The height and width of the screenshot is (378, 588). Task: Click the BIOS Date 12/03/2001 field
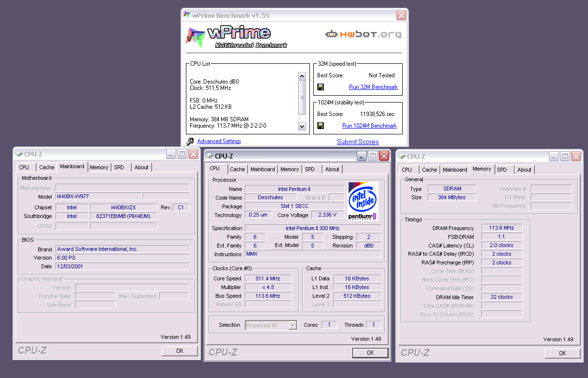(123, 266)
